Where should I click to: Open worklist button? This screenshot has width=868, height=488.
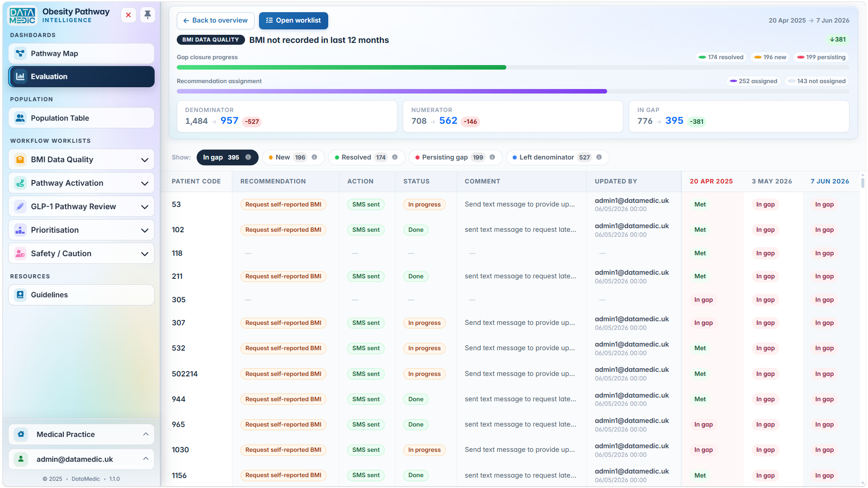pyautogui.click(x=293, y=21)
